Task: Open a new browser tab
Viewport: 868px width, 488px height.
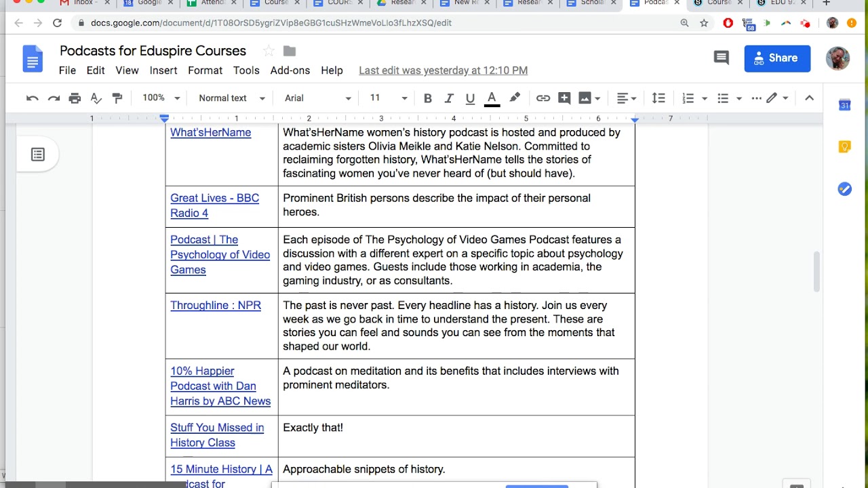Action: click(x=827, y=3)
